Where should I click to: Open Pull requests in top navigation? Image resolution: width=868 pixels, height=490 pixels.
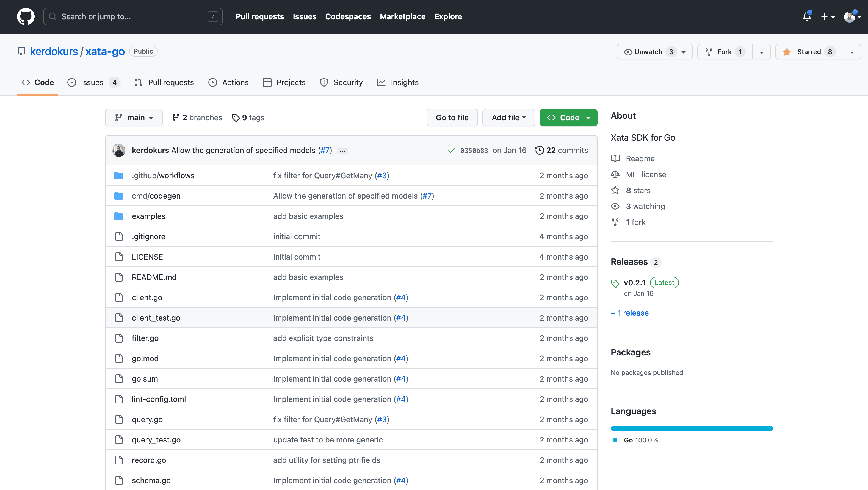260,16
